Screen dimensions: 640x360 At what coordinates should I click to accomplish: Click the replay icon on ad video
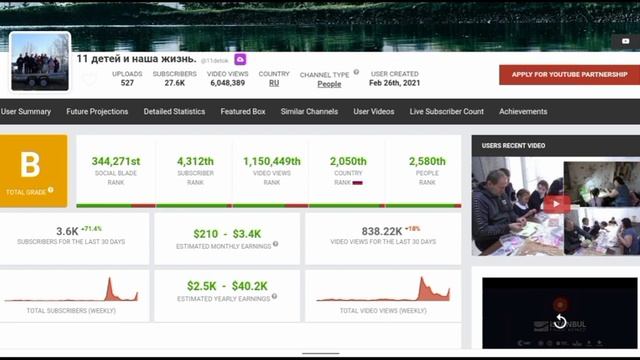tap(560, 321)
